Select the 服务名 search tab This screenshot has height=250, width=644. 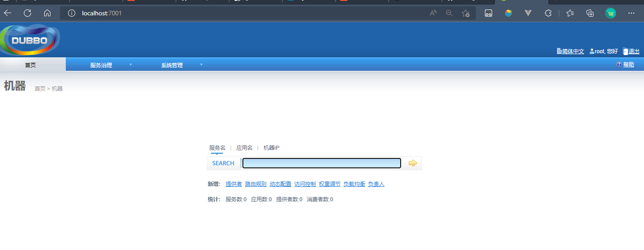[x=217, y=148]
